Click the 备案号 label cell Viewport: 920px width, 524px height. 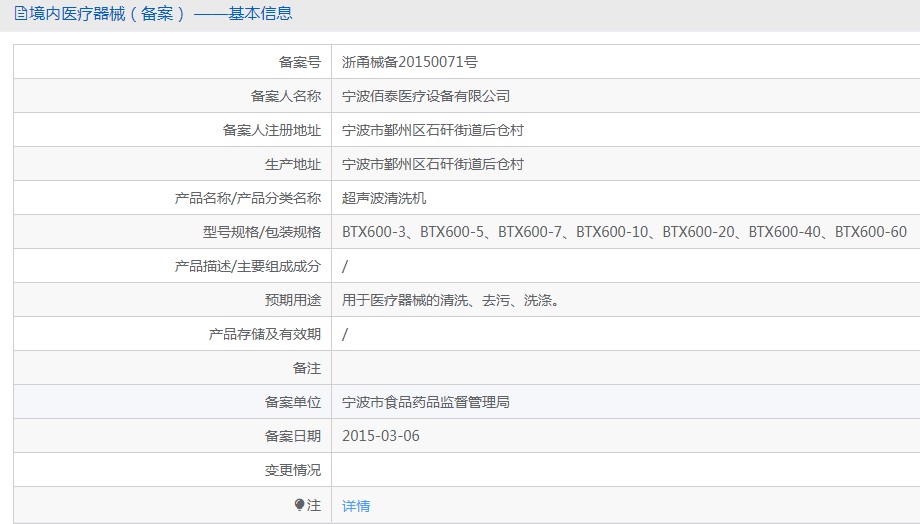(172, 62)
